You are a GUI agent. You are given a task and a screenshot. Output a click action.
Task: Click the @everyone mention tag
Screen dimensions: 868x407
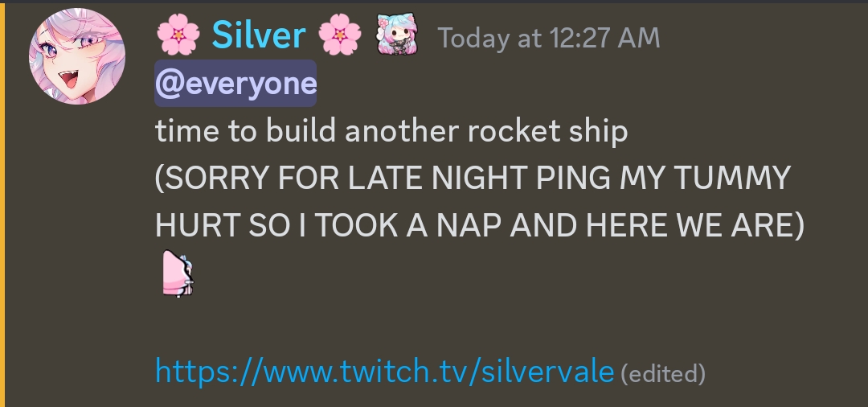235,83
